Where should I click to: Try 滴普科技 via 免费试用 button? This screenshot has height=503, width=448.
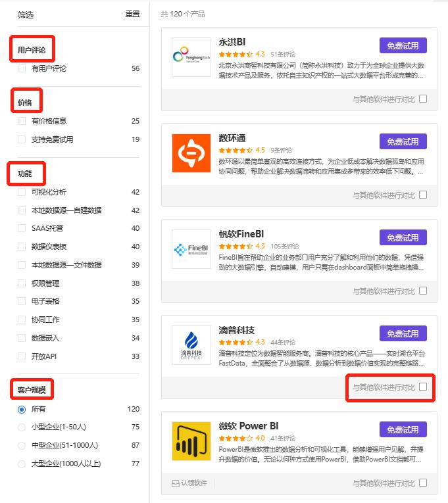403,333
